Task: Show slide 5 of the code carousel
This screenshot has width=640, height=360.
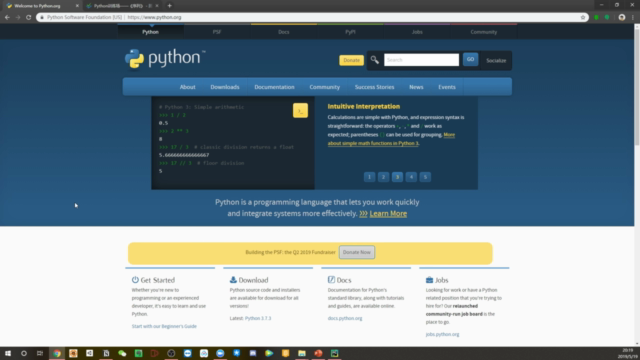Action: pos(425,177)
